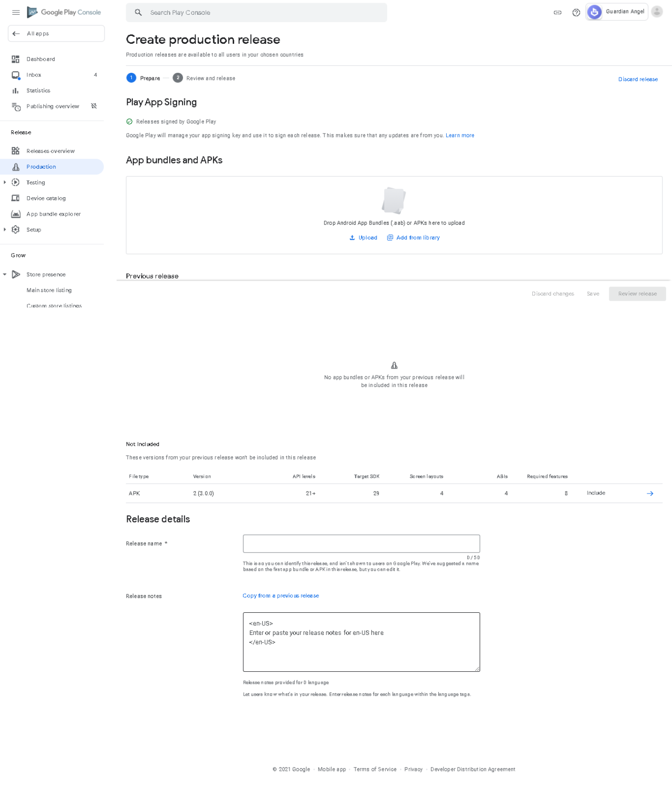Open the Guardian Angel app avatar
Image resolution: width=672 pixels, height=810 pixels.
pos(594,12)
